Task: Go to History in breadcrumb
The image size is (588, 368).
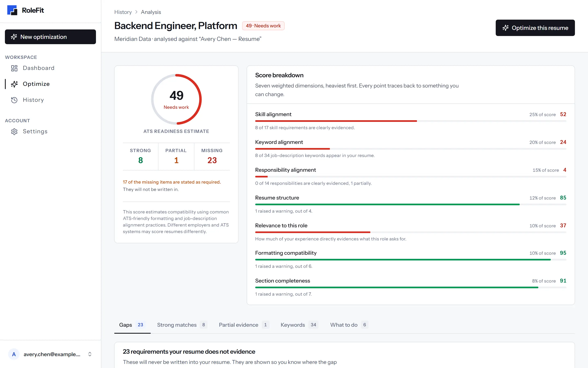Action: pos(123,12)
